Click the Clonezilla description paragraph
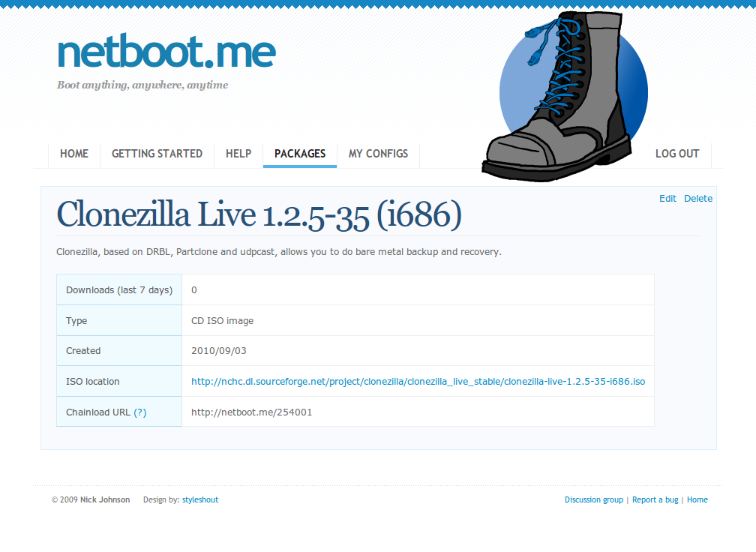The height and width of the screenshot is (552, 756). pyautogui.click(x=279, y=252)
